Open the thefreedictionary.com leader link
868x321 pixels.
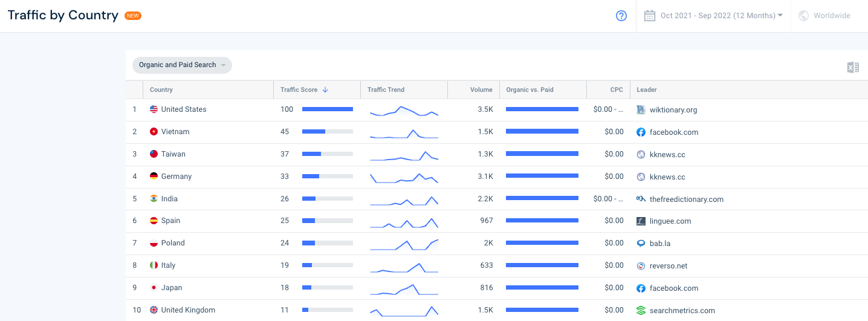pos(686,199)
